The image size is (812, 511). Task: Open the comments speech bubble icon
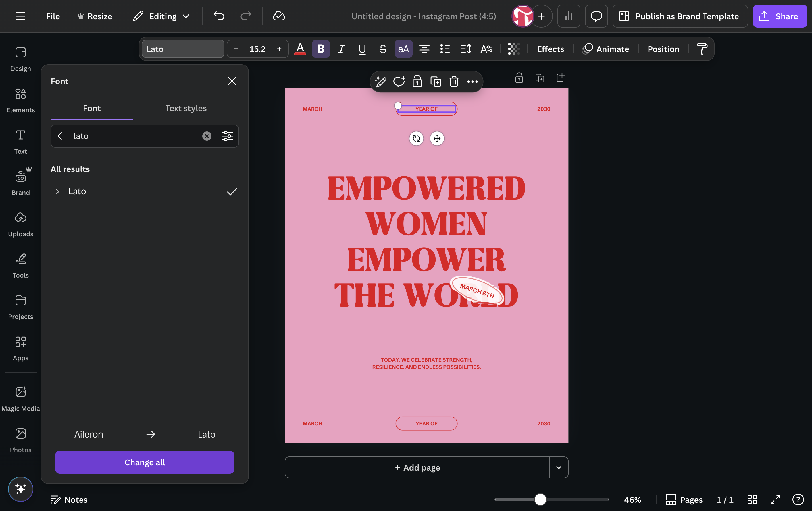tap(596, 16)
